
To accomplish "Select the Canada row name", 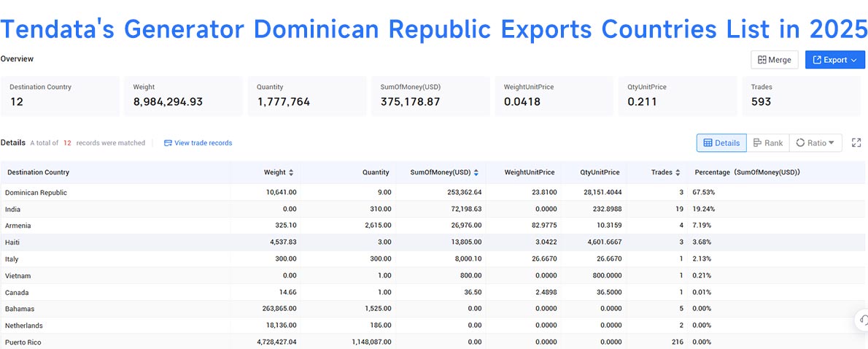I will tap(17, 293).
